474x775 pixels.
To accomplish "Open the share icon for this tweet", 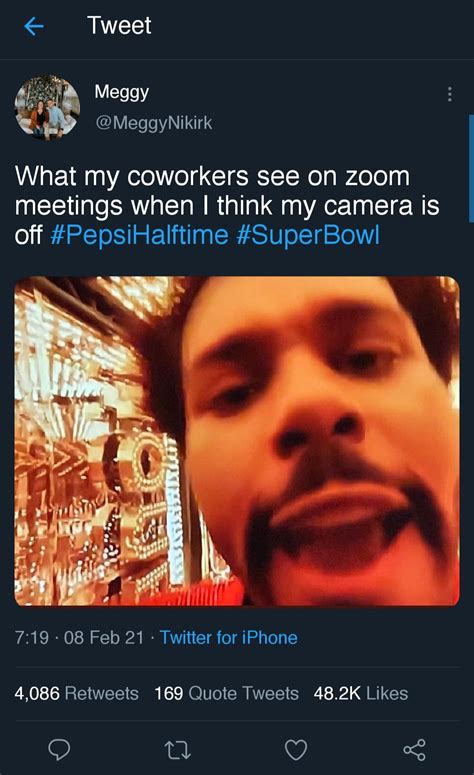I will pos(414,749).
